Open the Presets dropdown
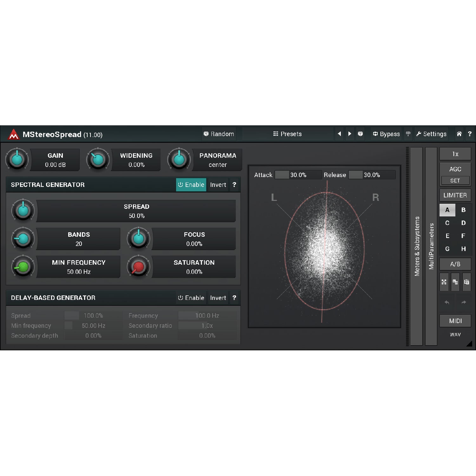This screenshot has width=476, height=476. pos(288,134)
